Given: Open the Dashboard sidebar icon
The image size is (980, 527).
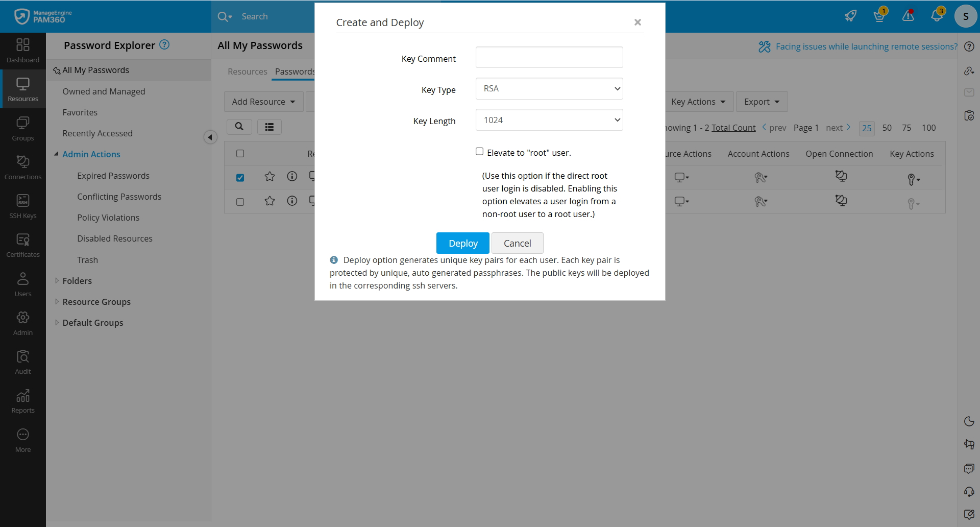Looking at the screenshot, I should (x=23, y=51).
